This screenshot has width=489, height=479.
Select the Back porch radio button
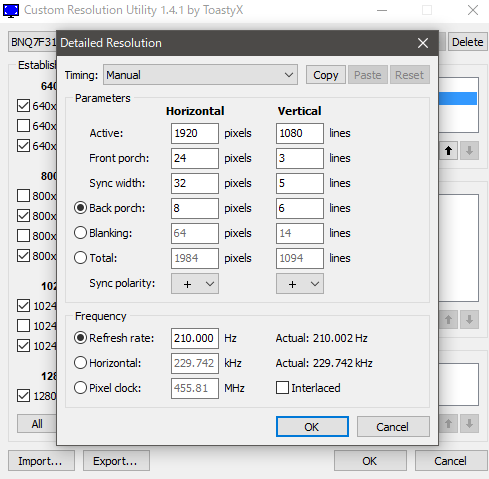(x=80, y=208)
